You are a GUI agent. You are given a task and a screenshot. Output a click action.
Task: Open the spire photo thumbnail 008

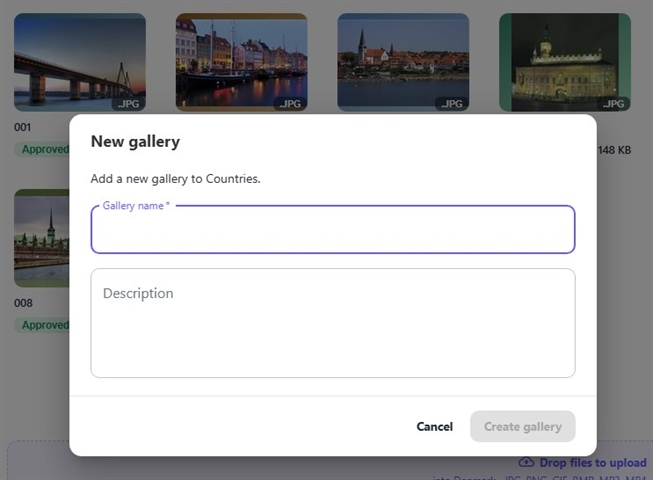tap(42, 238)
